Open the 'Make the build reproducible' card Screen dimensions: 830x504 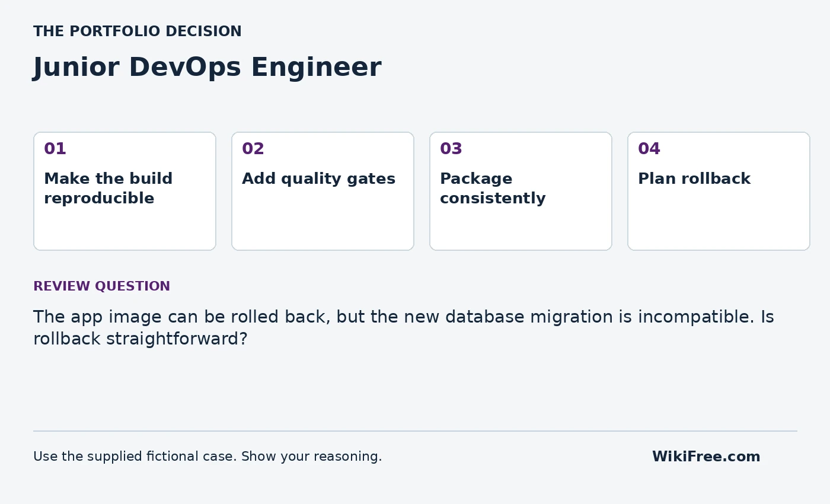click(124, 191)
